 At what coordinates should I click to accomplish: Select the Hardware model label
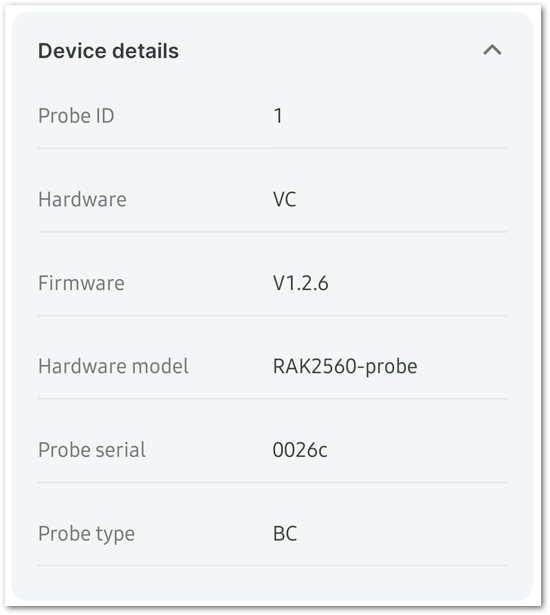tap(113, 366)
